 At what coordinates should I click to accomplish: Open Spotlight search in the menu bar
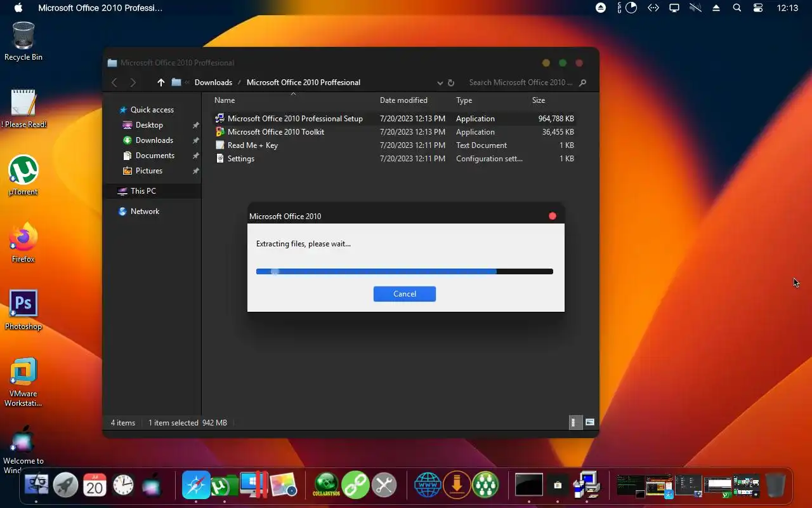737,8
